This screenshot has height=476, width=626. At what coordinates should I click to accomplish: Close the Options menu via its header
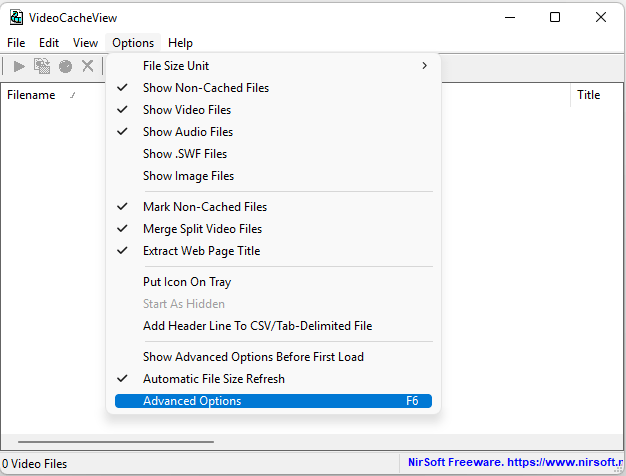(133, 43)
